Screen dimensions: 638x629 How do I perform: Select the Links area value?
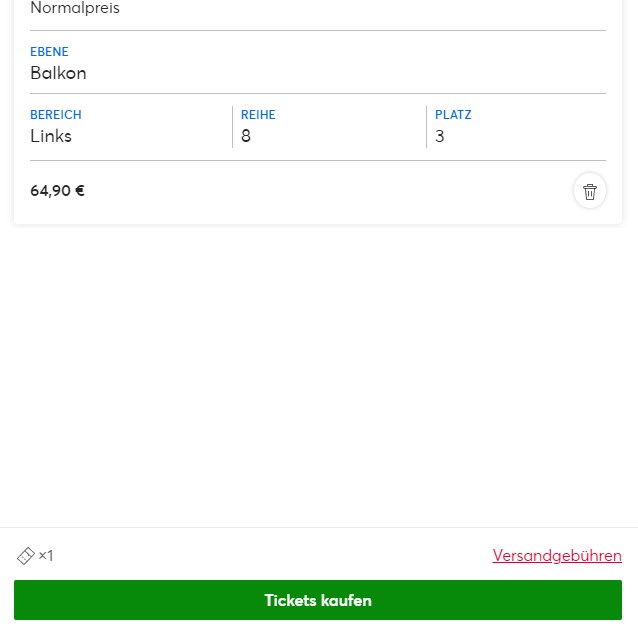tap(51, 136)
